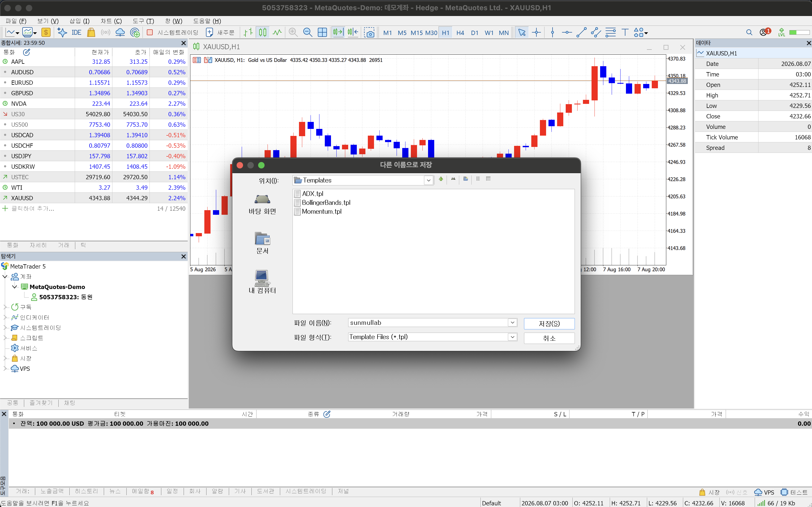Activate the crosshair mode

tap(537, 33)
